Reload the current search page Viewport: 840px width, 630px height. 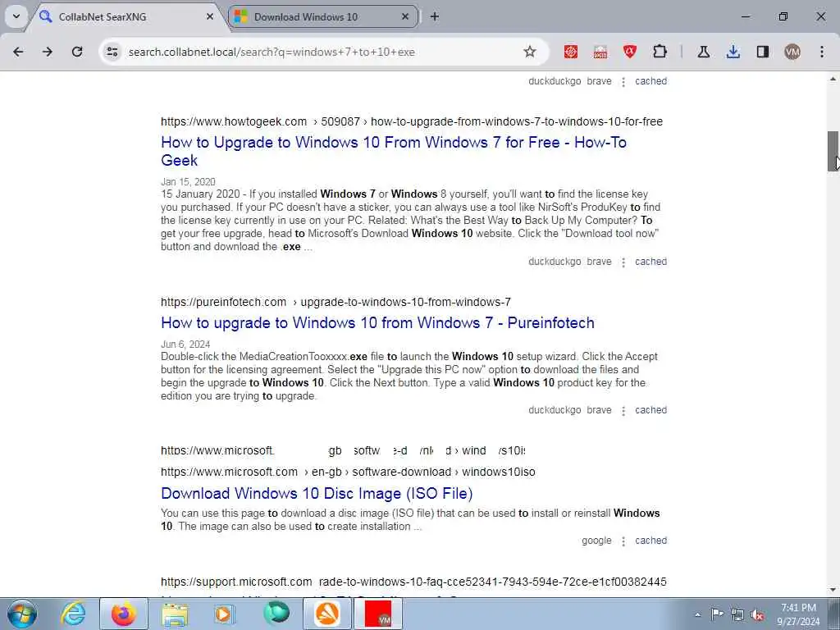[x=77, y=52]
